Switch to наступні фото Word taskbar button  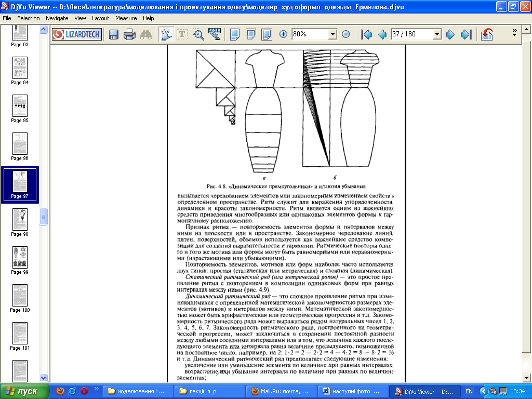point(353,392)
